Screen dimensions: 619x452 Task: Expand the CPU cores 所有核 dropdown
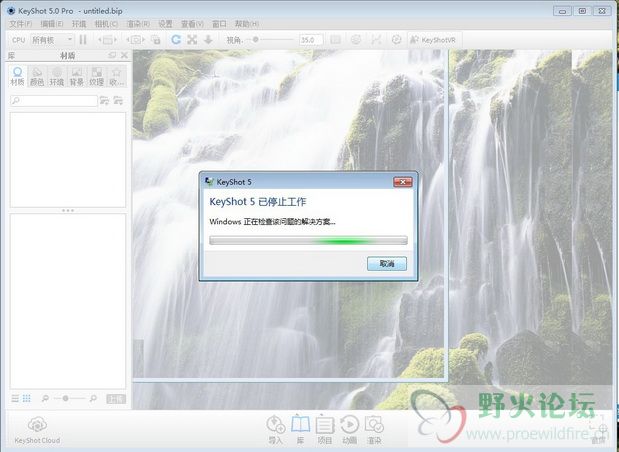[x=52, y=40]
